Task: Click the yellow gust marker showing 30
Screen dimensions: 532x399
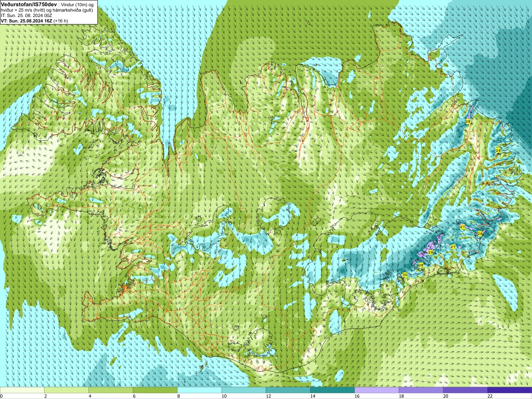Action: 405,275
